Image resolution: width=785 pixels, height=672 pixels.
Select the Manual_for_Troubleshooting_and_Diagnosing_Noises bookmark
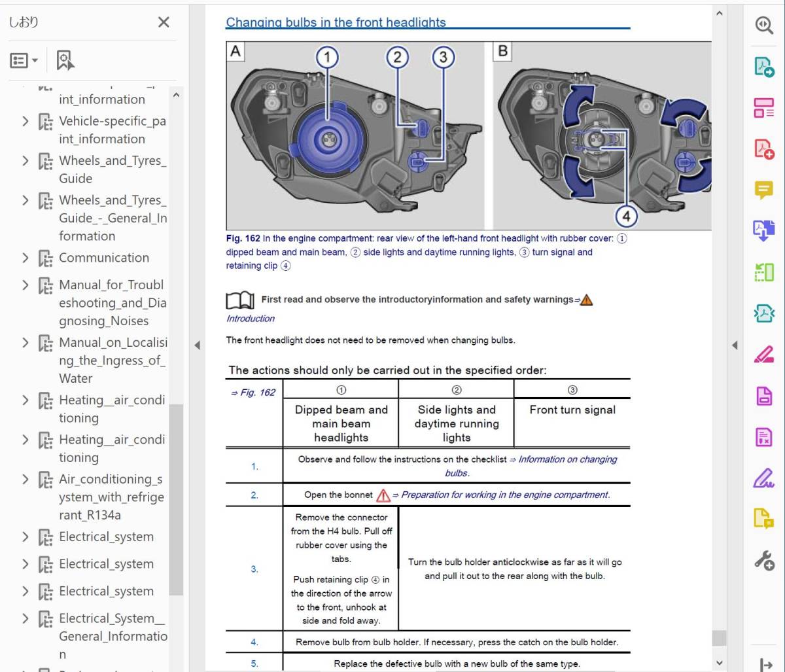[113, 303]
